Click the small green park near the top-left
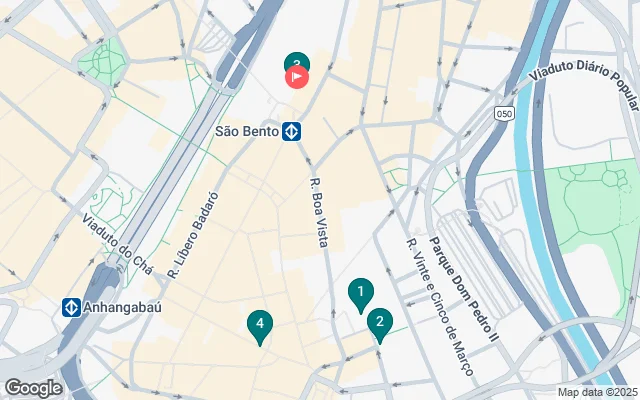 (102, 61)
